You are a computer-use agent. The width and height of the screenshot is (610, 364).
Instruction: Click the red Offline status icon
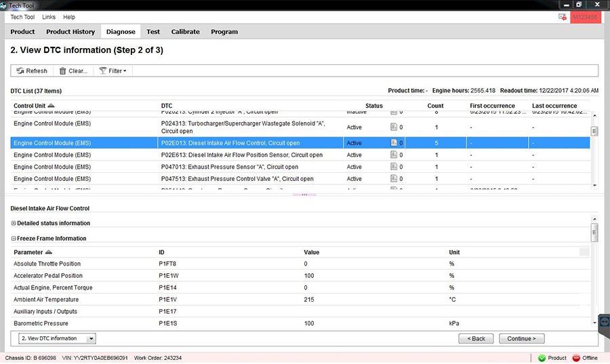[576, 358]
